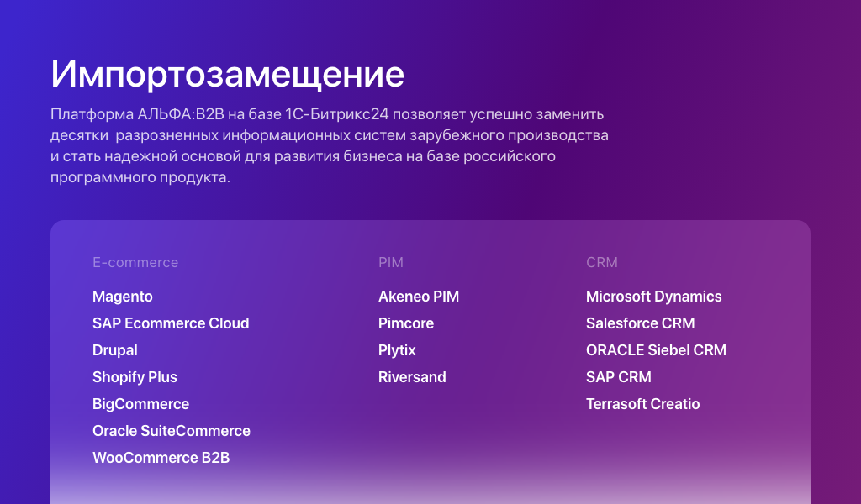Image resolution: width=861 pixels, height=504 pixels.
Task: Click the PIM category label
Action: tap(390, 262)
